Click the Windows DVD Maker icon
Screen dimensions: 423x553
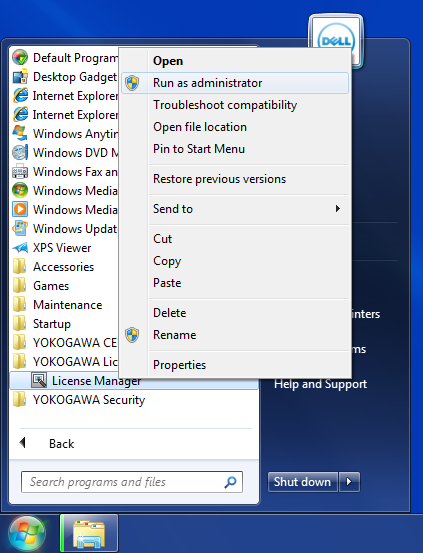click(20, 153)
